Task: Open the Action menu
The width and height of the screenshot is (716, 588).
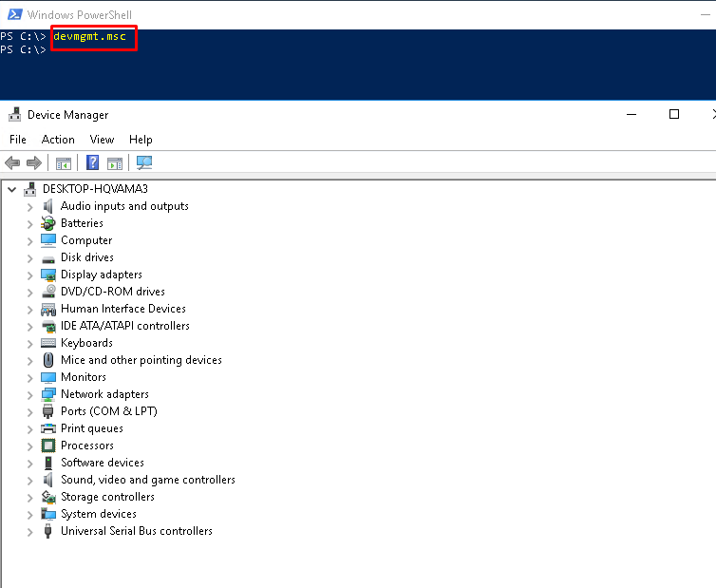Action: pos(58,140)
